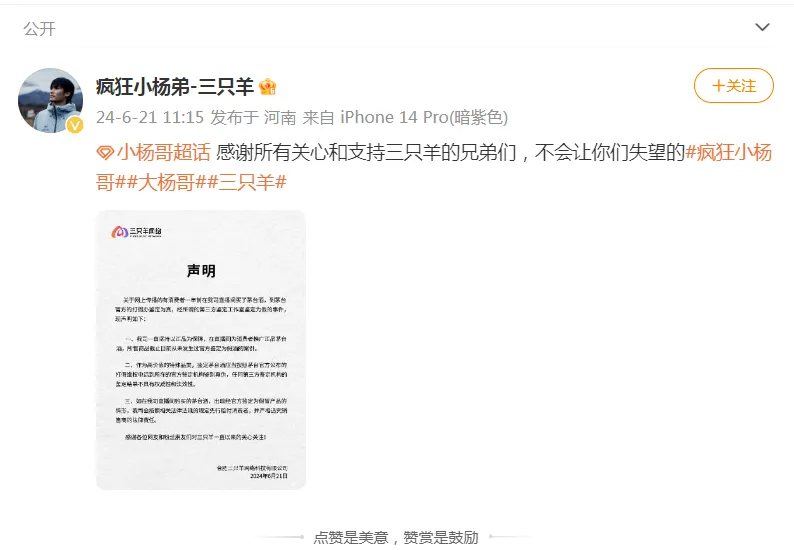Click the 三只羊网络 logo in the statement image
This screenshot has height=550, width=794.
(136, 232)
